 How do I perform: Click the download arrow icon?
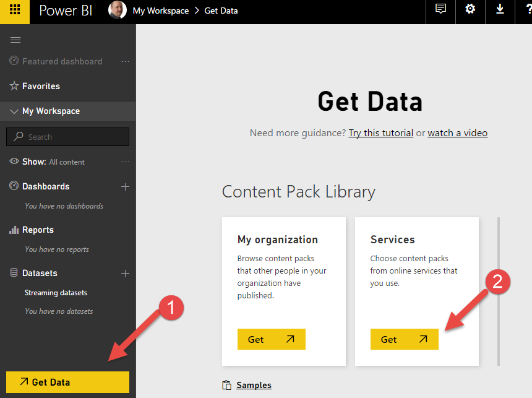(x=500, y=9)
